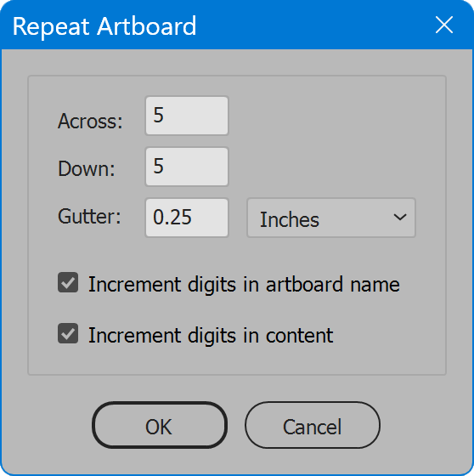Click the number 5 inside the Down box

(x=158, y=166)
